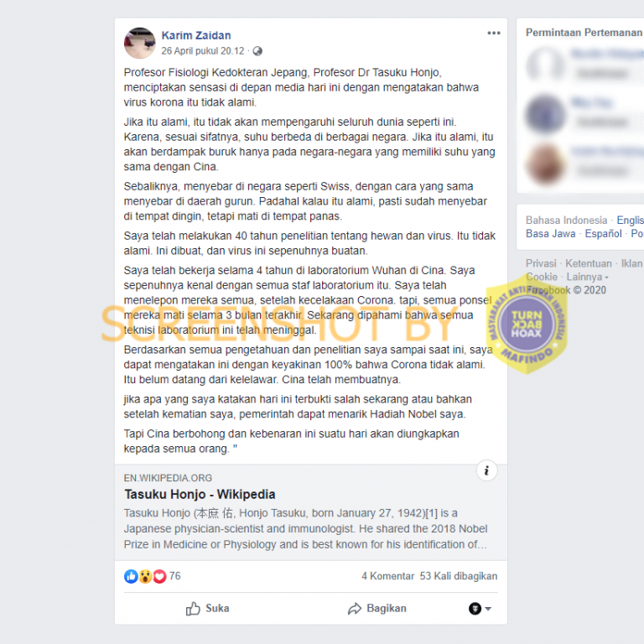
Task: Open the post timestamp 26 April pukul 20.12
Action: [202, 51]
